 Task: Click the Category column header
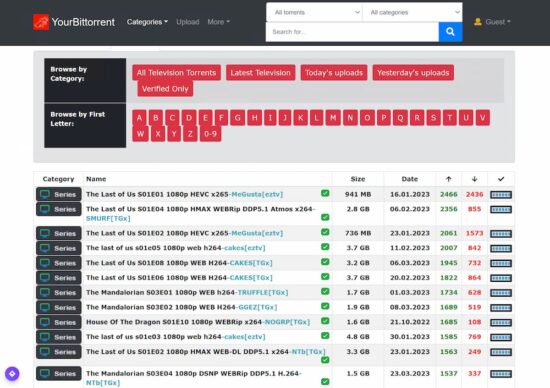point(58,179)
